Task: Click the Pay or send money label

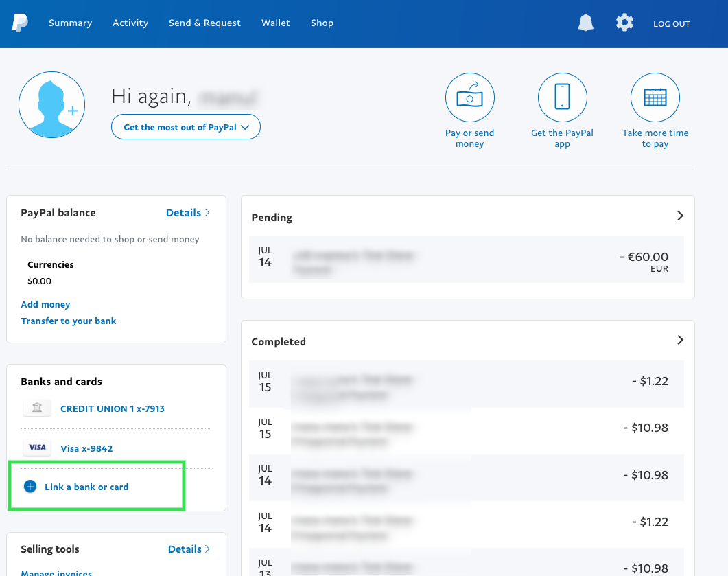Action: (469, 139)
